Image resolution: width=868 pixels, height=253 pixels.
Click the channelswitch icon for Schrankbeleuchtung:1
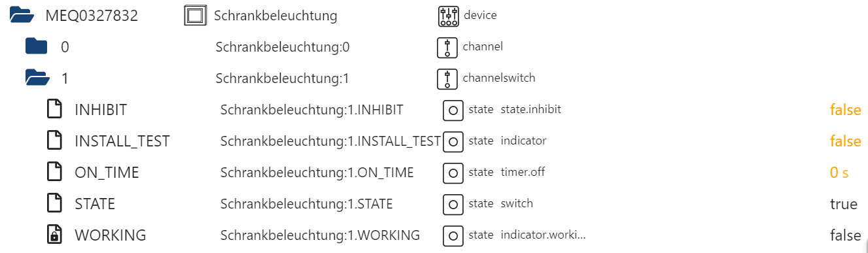[x=447, y=78]
